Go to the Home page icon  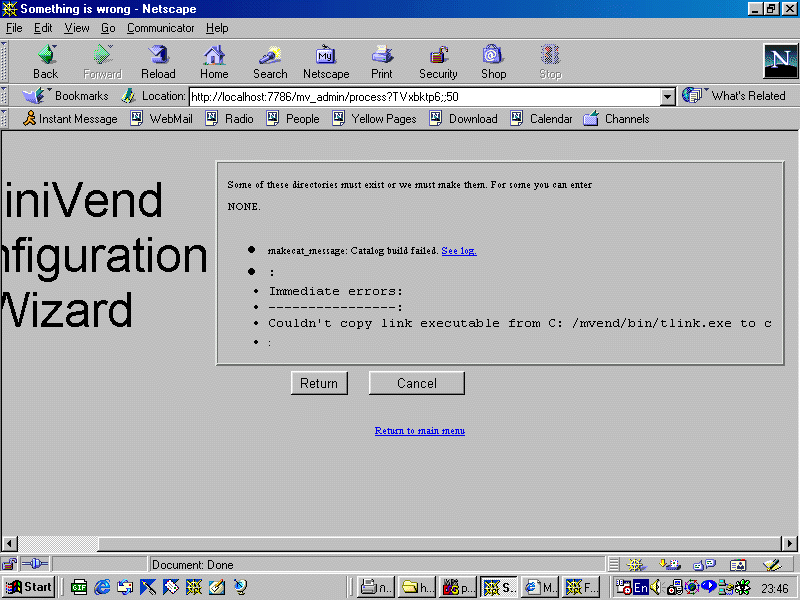(214, 61)
